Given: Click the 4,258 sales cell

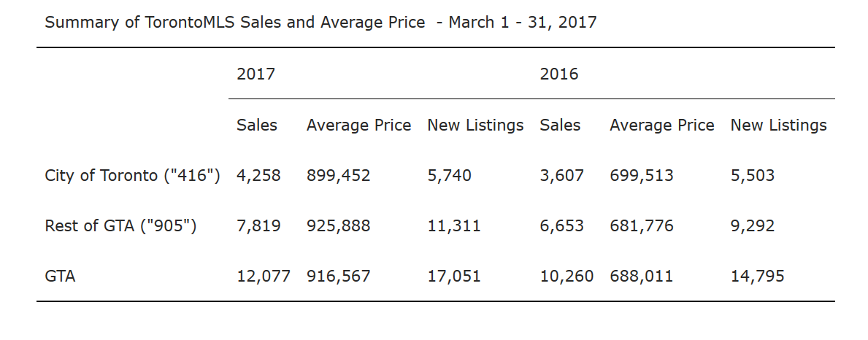Looking at the screenshot, I should click(x=258, y=176).
